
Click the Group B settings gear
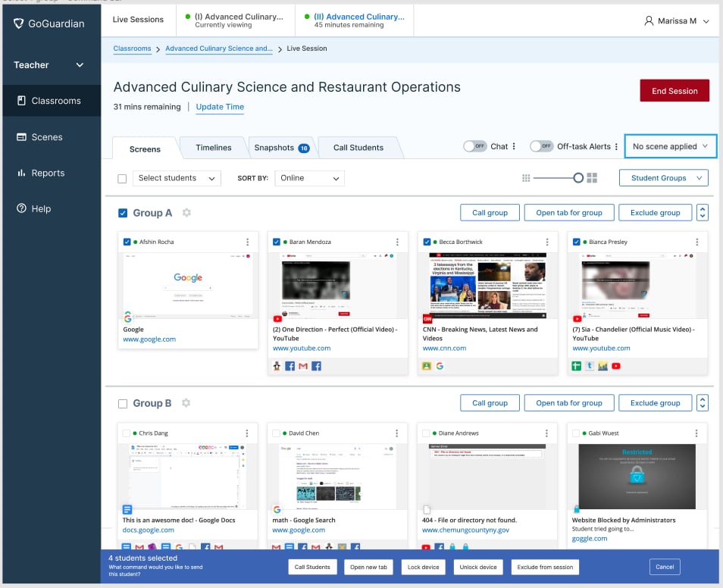186,402
